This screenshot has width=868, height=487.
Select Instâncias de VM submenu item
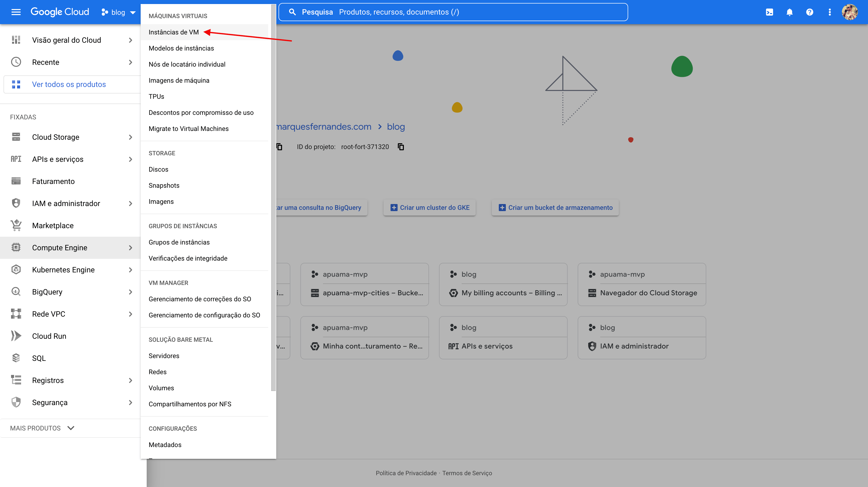point(204,32)
